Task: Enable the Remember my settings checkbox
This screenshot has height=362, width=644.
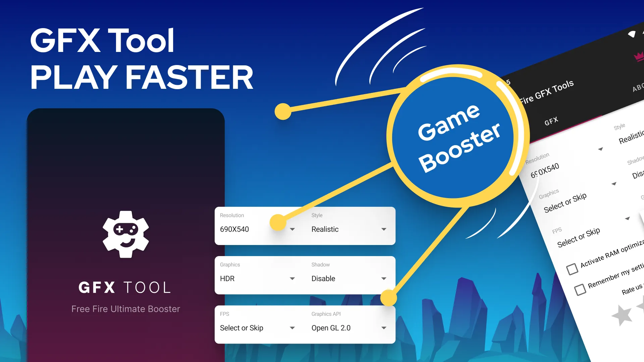Action: click(x=581, y=286)
